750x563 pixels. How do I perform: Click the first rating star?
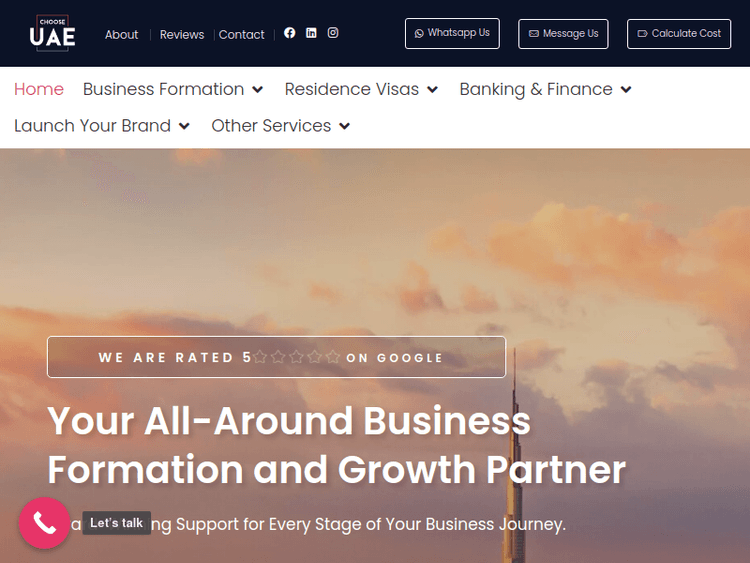(x=260, y=357)
